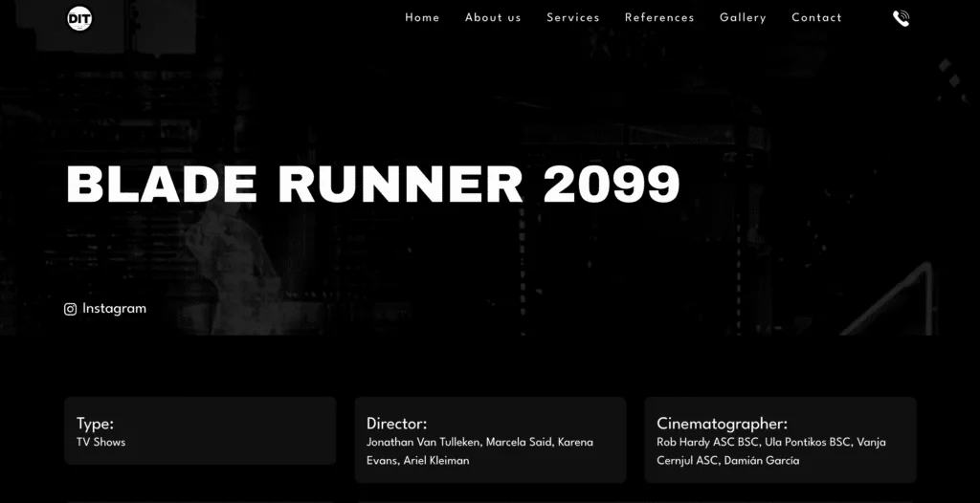
Task: Click cinematographer name Damián García
Action: click(x=763, y=460)
